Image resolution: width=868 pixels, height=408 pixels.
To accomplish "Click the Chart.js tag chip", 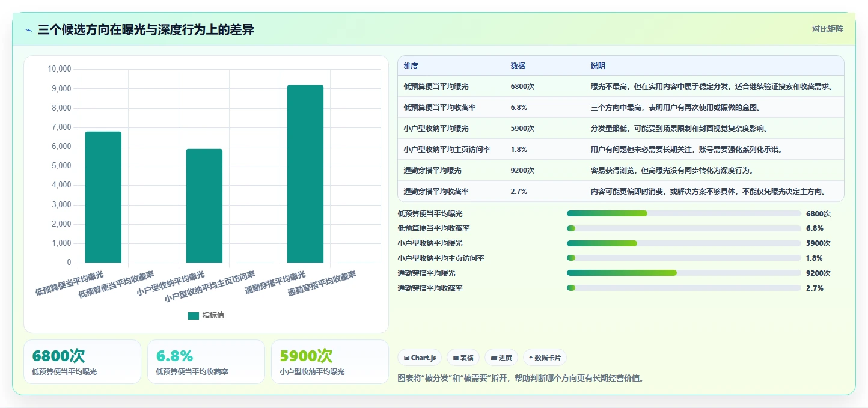I will [420, 358].
